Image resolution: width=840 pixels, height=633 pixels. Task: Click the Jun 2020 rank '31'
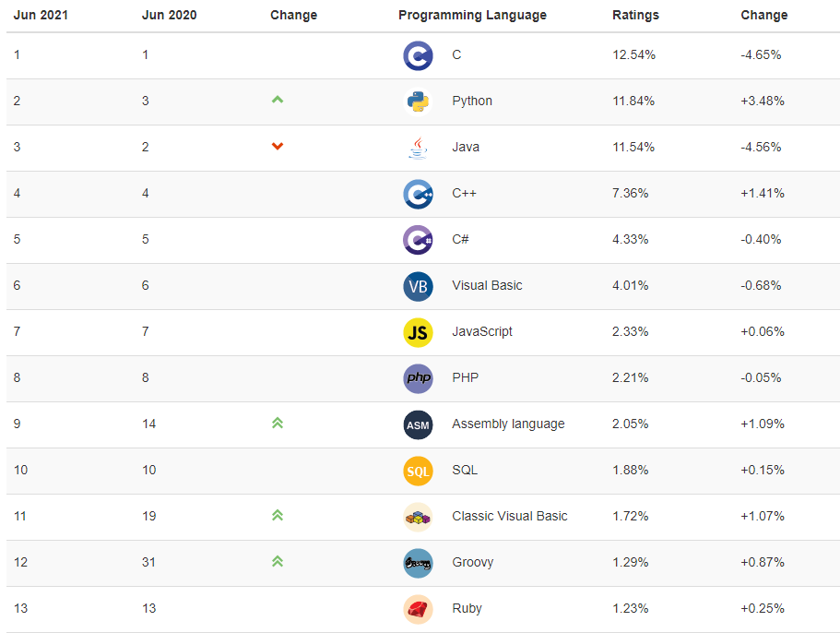(149, 562)
